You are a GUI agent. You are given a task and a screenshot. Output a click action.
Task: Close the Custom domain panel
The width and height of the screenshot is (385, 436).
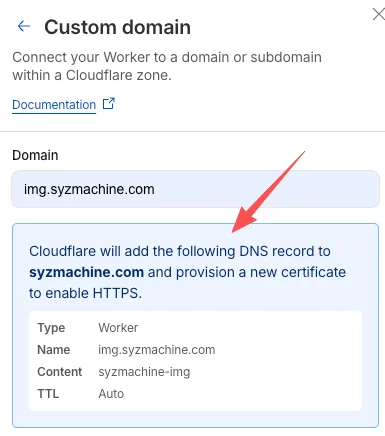[x=378, y=15]
